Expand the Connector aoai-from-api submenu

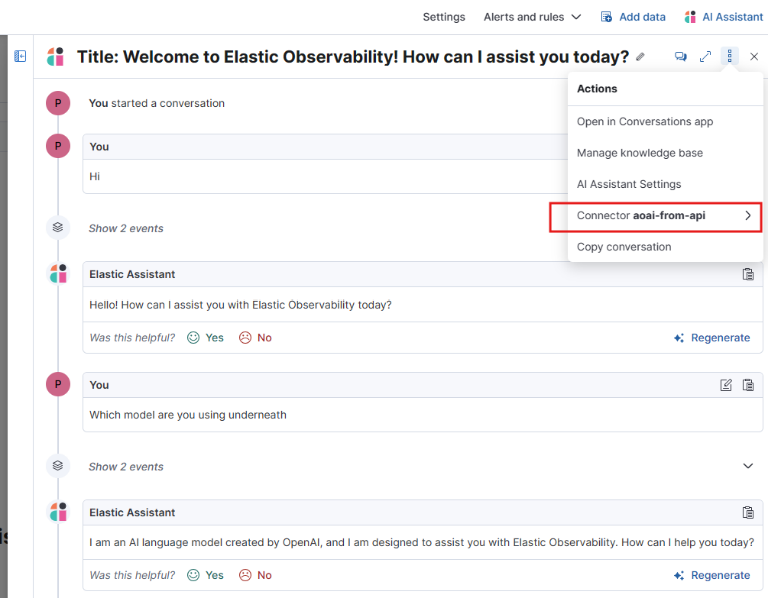point(656,216)
